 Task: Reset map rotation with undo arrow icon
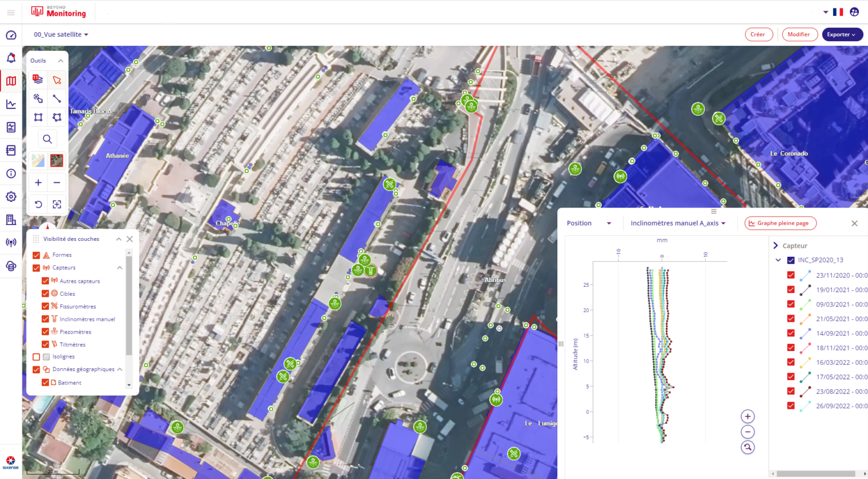pos(38,204)
